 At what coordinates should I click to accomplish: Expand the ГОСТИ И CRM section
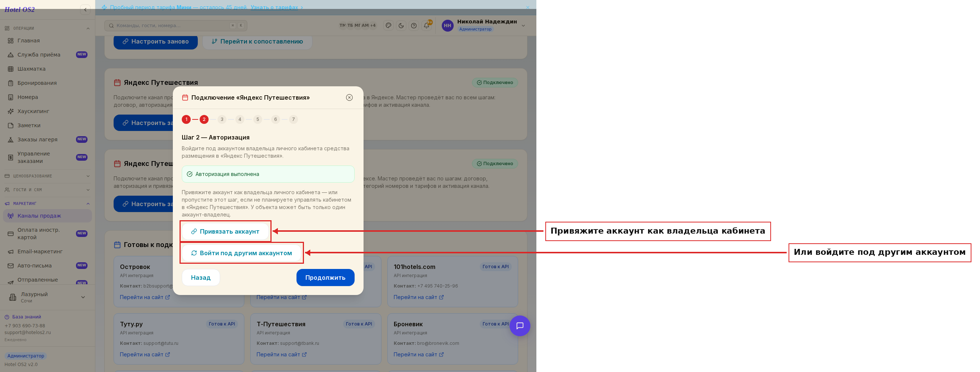48,190
